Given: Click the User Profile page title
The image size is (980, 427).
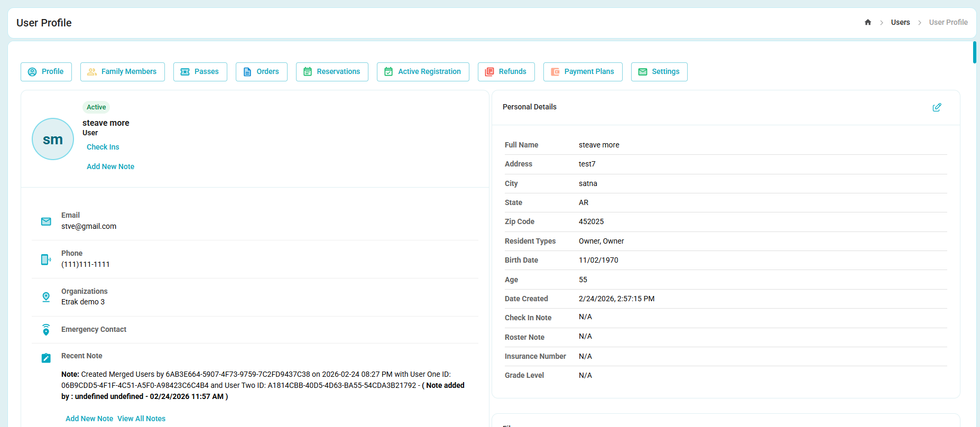Looking at the screenshot, I should [x=44, y=23].
